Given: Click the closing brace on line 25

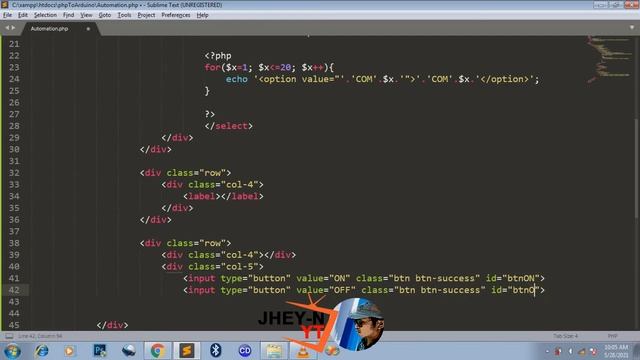Looking at the screenshot, I should pos(207,91).
